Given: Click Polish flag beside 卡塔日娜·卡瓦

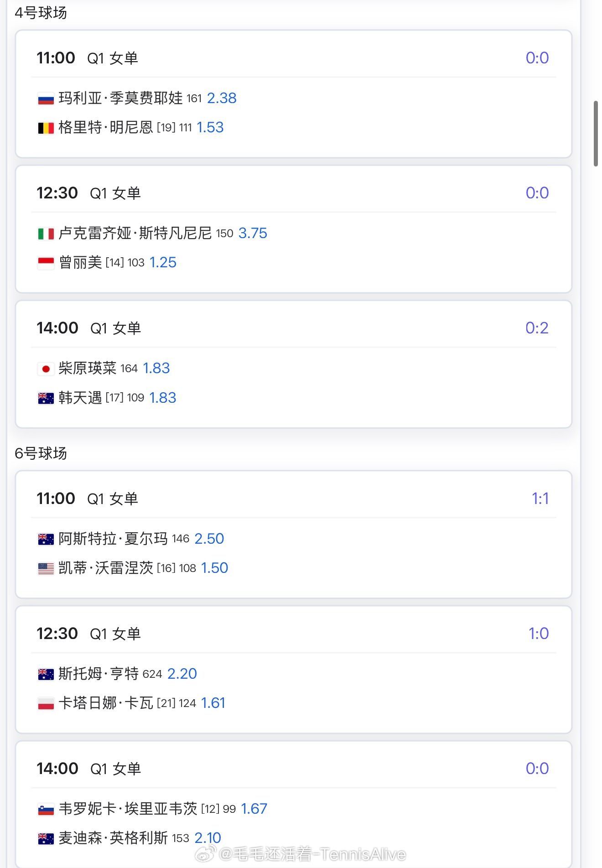Looking at the screenshot, I should coord(46,703).
